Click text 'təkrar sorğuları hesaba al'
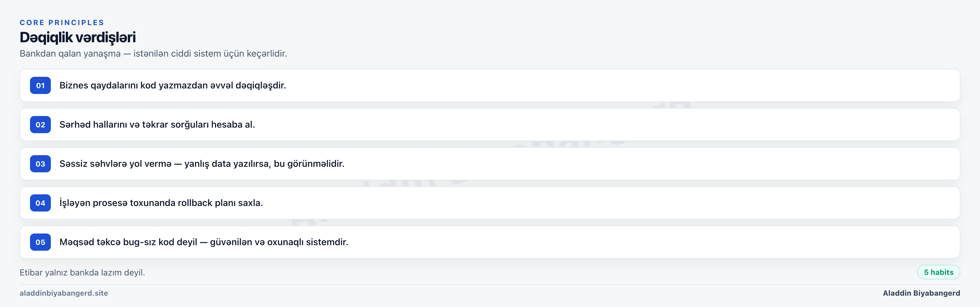Image resolution: width=980 pixels, height=307 pixels. click(198, 125)
